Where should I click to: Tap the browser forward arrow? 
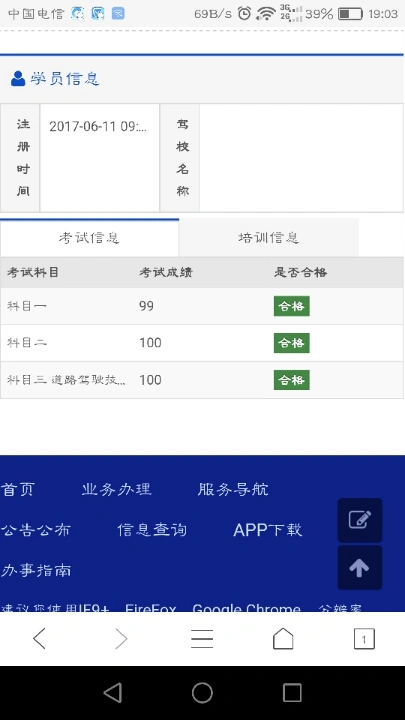(x=121, y=639)
